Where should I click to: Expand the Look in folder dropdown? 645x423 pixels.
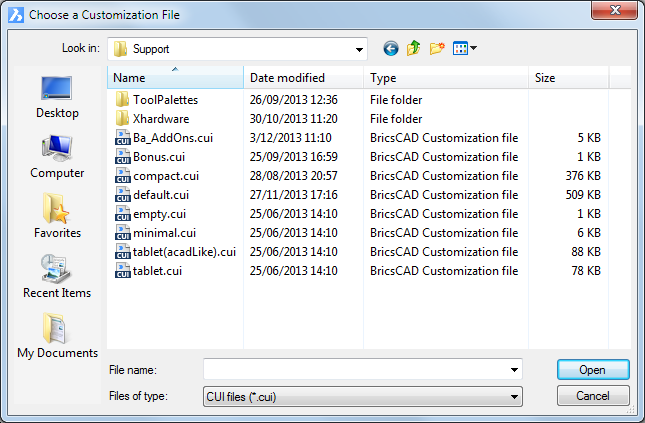(359, 49)
